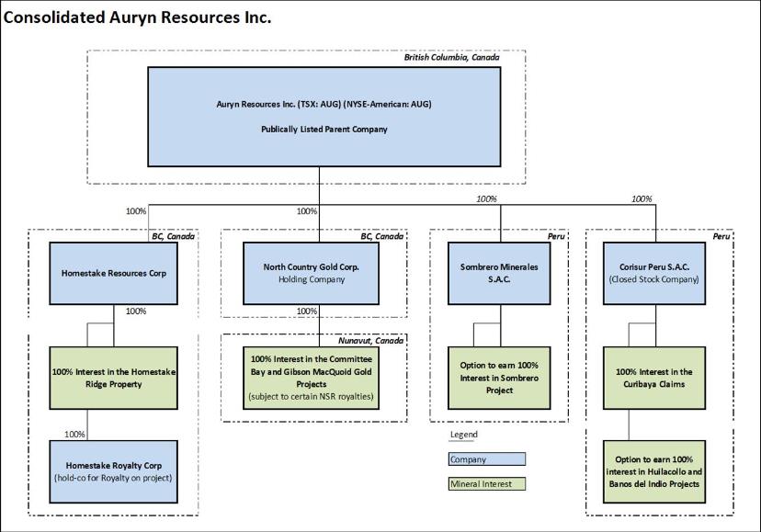Image resolution: width=761 pixels, height=532 pixels.
Task: Click the North Country Gold Corp. box
Action: (x=312, y=273)
